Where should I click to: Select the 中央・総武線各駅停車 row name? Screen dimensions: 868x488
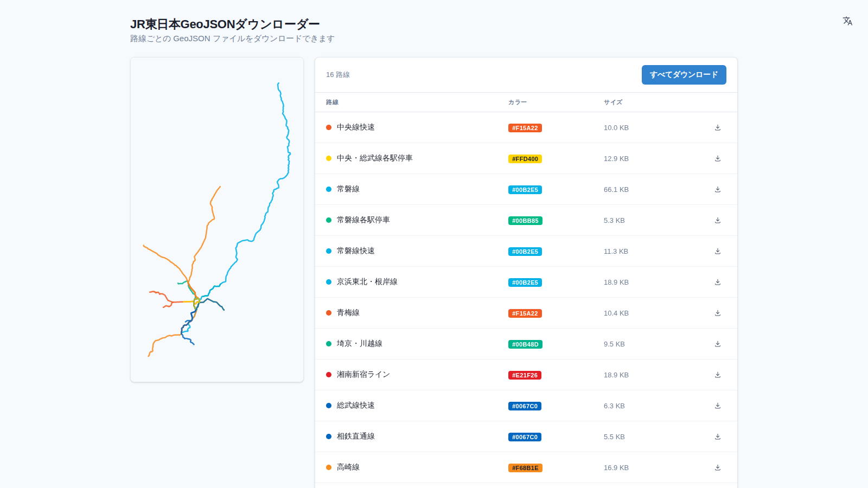point(375,158)
